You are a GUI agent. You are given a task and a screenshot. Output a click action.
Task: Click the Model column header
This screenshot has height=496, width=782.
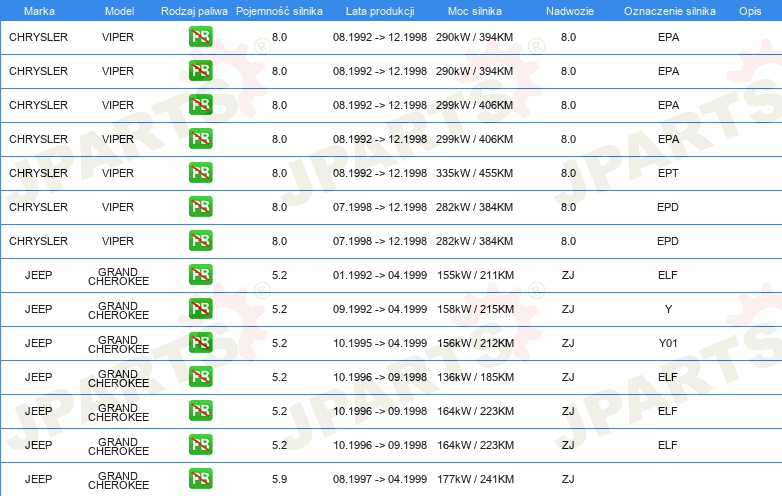(119, 11)
